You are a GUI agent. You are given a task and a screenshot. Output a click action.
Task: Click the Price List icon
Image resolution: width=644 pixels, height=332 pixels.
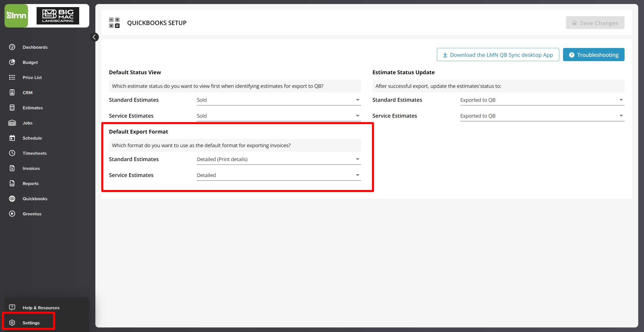click(x=12, y=77)
